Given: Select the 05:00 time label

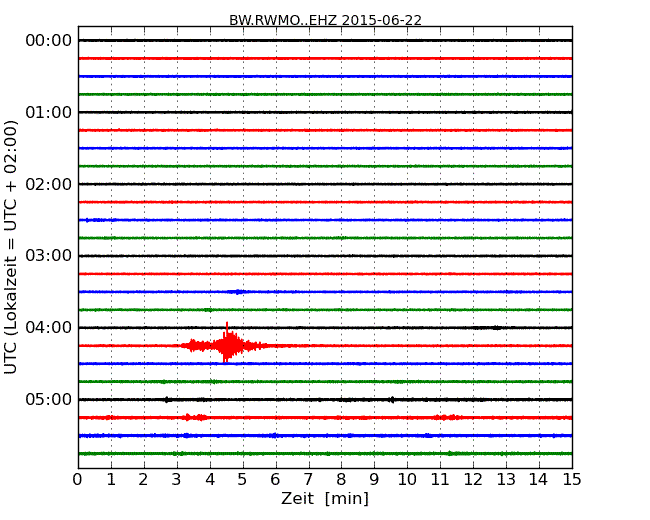Looking at the screenshot, I should [x=49, y=399].
